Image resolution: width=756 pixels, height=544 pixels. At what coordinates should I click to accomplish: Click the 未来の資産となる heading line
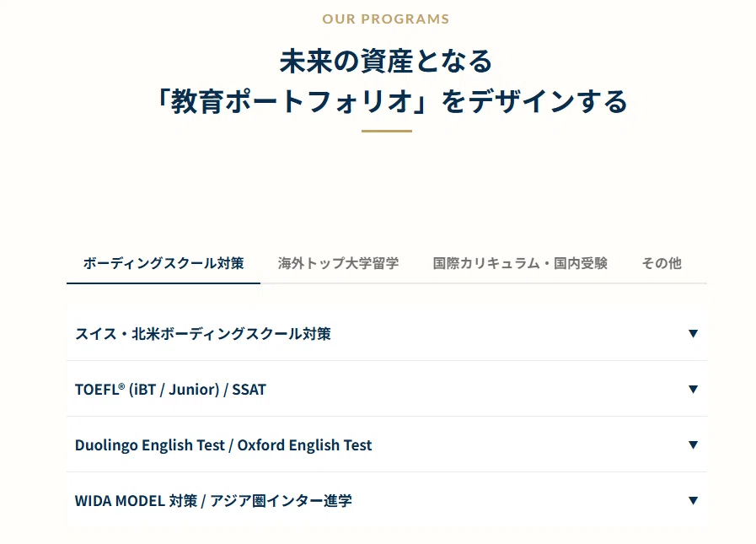tap(386, 62)
